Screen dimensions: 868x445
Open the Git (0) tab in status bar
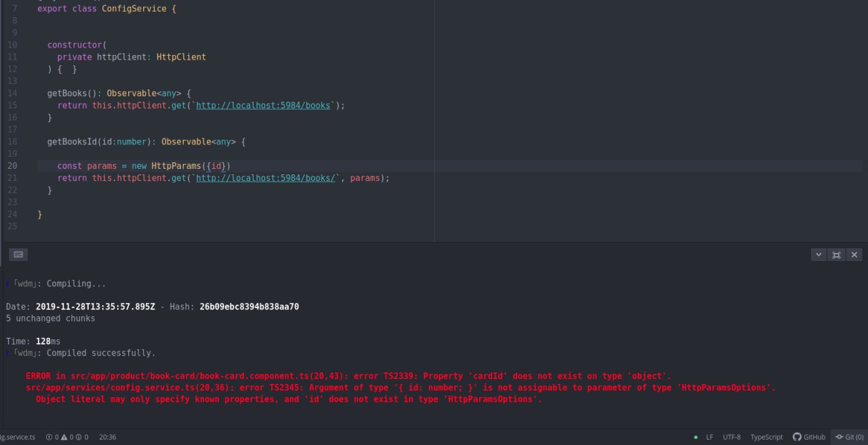click(849, 437)
